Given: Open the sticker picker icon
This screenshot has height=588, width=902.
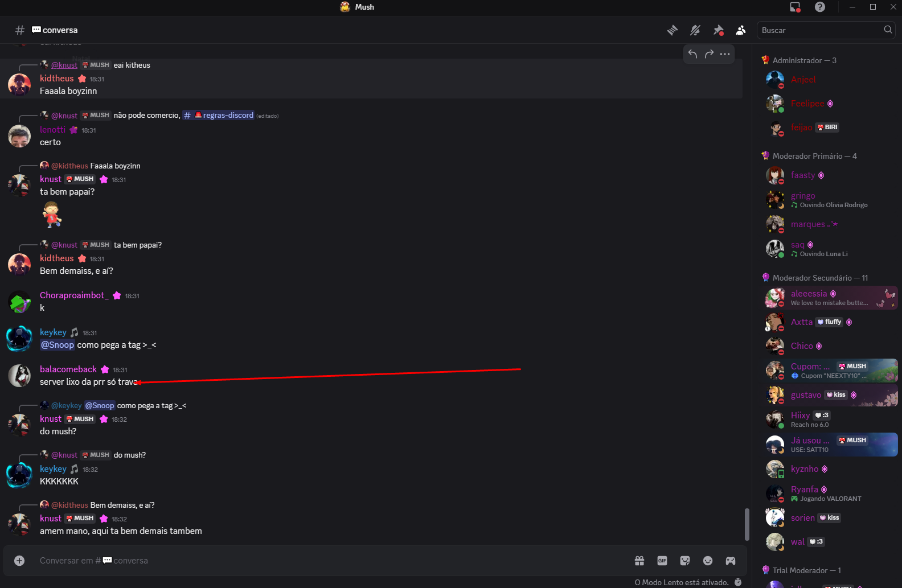Looking at the screenshot, I should click(x=685, y=561).
